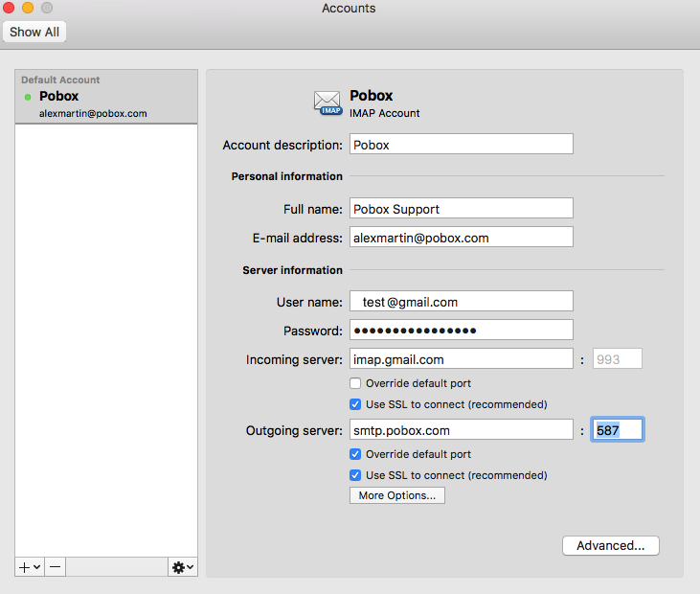Click the Personal information section heading
700x594 pixels.
[x=287, y=176]
